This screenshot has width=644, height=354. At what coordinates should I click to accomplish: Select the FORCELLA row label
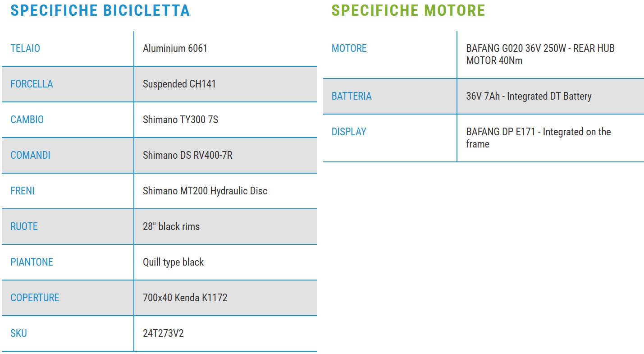[32, 84]
